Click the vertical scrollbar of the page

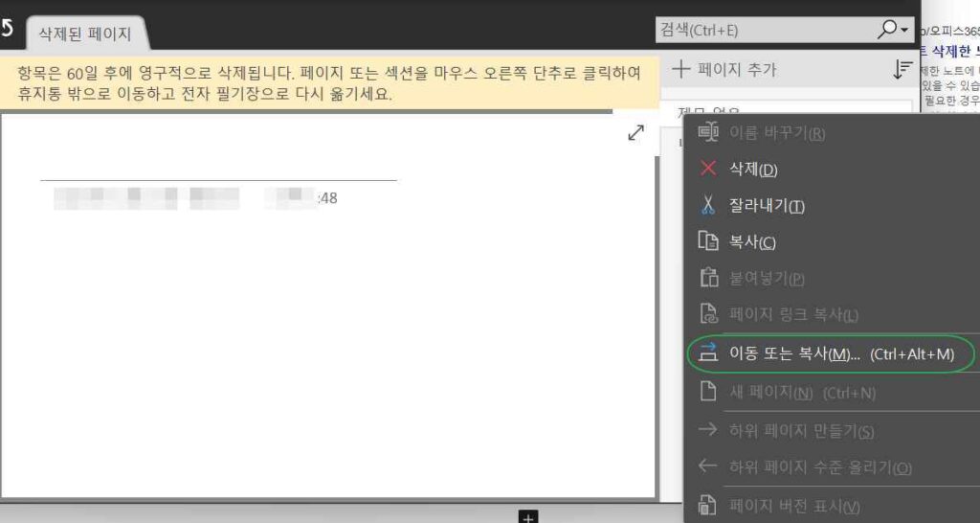657,326
